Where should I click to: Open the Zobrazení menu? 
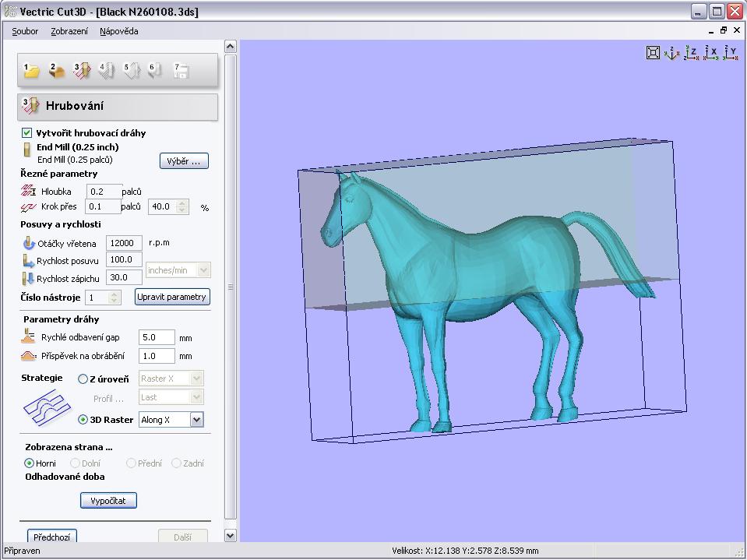tap(69, 31)
